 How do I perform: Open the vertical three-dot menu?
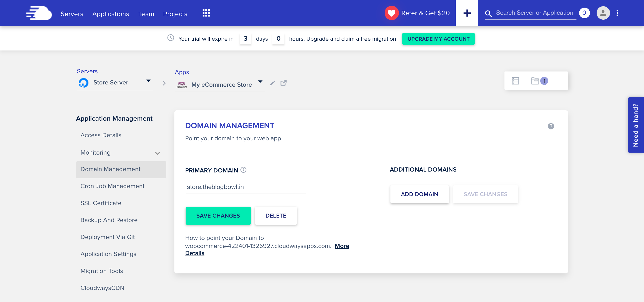pyautogui.click(x=617, y=13)
